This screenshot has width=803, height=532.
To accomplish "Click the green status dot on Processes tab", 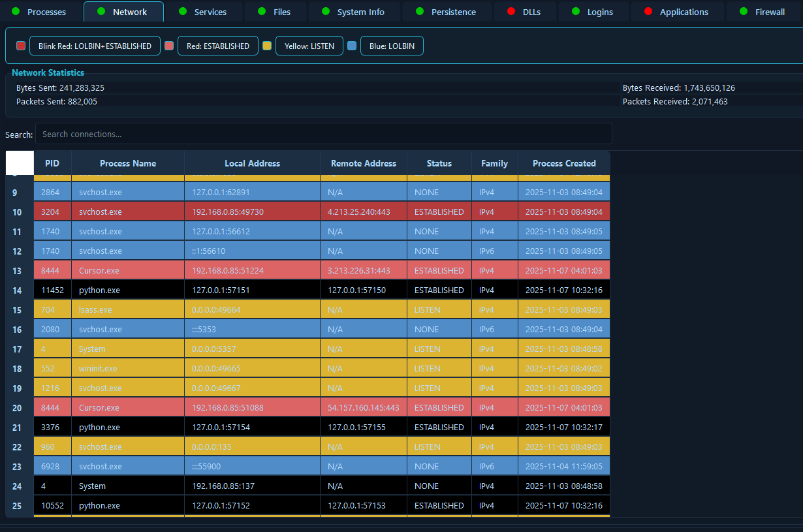I will (x=16, y=12).
